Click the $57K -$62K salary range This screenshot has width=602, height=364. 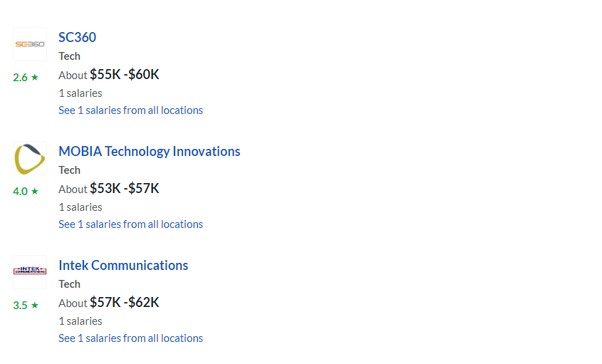[x=125, y=303]
